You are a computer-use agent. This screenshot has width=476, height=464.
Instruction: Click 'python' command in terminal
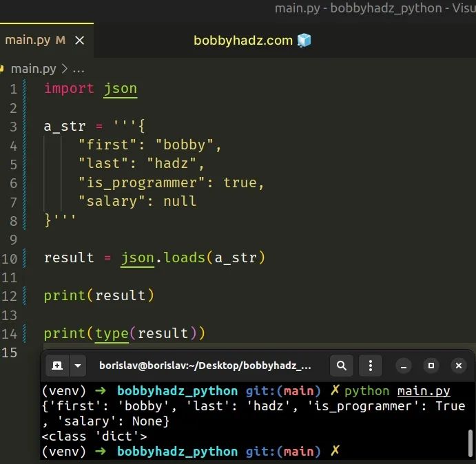pos(366,391)
